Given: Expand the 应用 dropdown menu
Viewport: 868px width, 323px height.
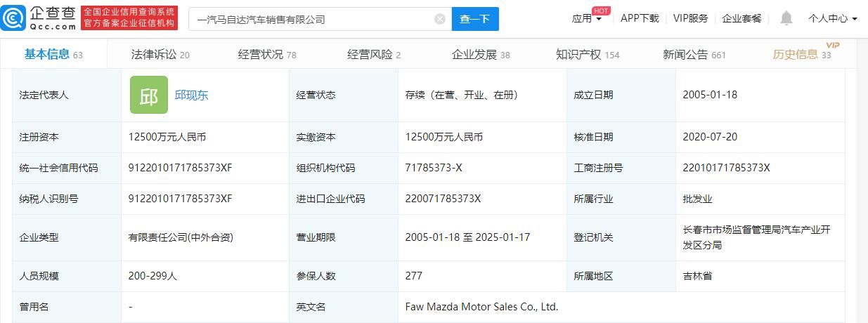Looking at the screenshot, I should point(587,19).
